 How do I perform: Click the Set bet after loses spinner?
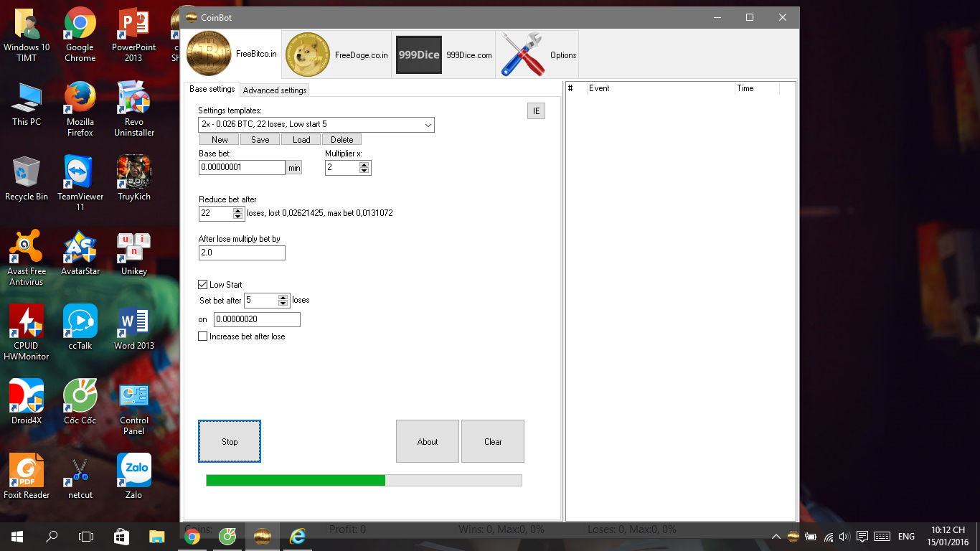(267, 300)
